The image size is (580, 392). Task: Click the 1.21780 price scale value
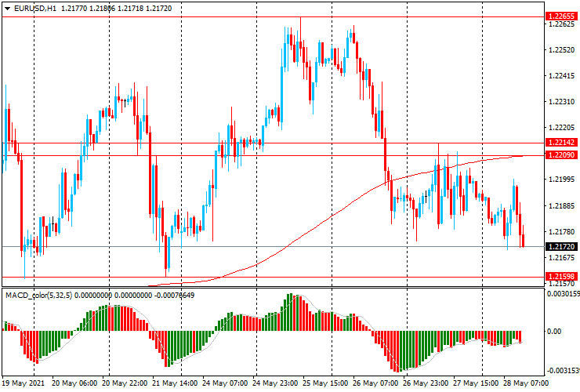[562, 232]
